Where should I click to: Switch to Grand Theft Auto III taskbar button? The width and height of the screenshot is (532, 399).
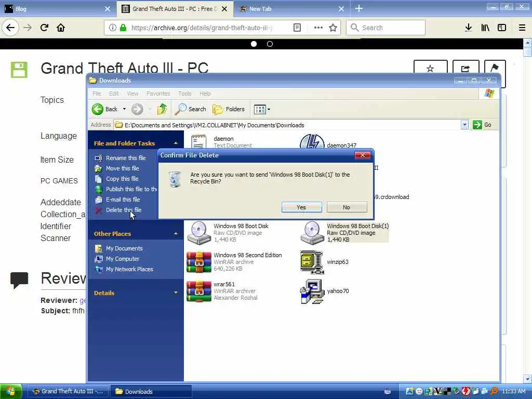click(x=68, y=391)
